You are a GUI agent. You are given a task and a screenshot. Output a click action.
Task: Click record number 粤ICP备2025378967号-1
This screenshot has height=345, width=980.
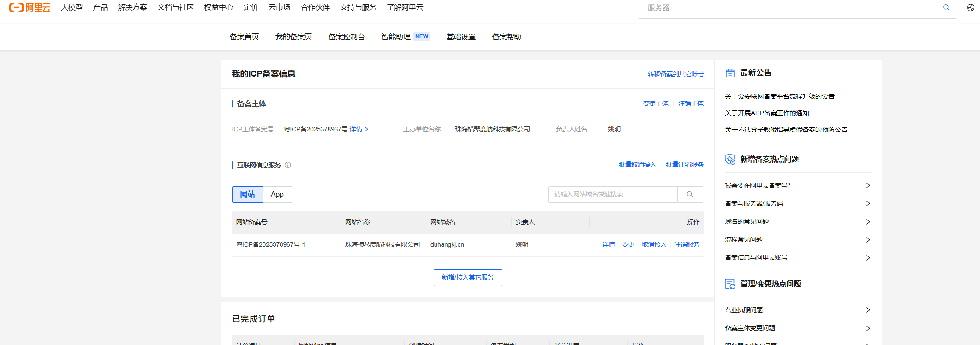click(271, 244)
